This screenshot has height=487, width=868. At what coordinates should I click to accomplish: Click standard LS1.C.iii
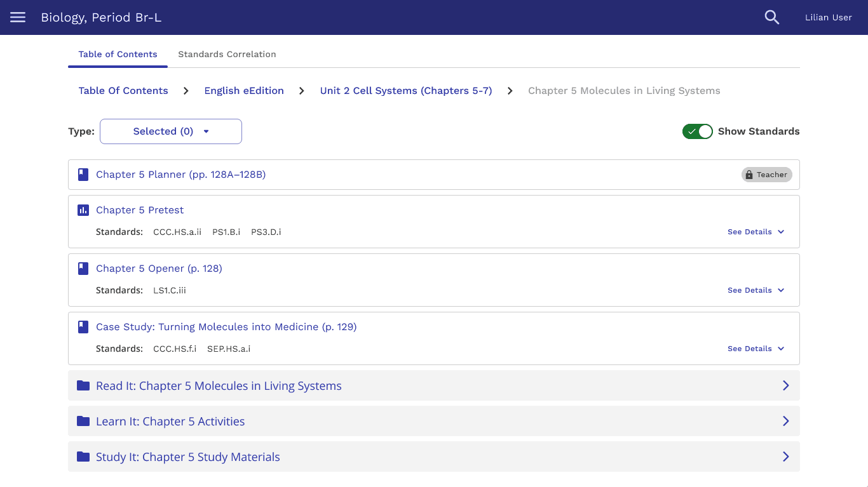coord(170,290)
